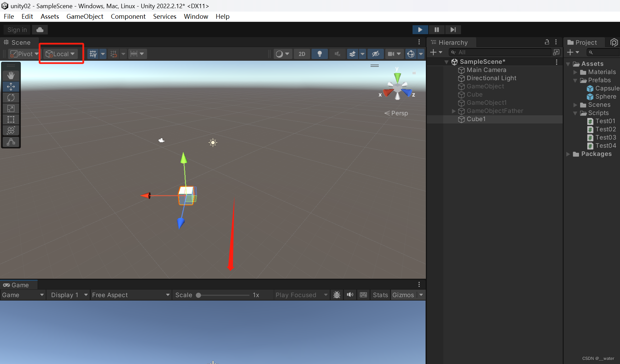Viewport: 620px width, 364px height.
Task: Toggle grid snapping in Scene toolbar
Action: pos(114,54)
